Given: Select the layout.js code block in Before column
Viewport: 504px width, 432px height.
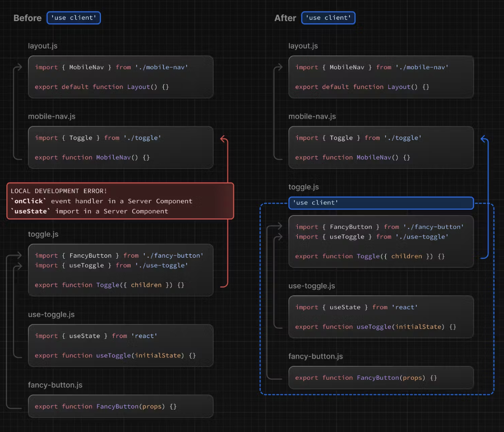Looking at the screenshot, I should point(121,77).
